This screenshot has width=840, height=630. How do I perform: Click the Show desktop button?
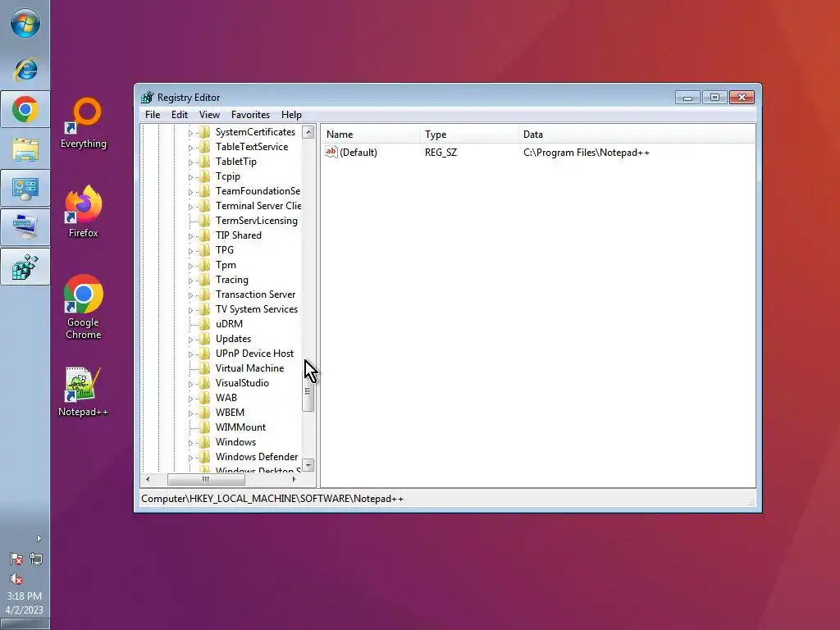point(25,624)
